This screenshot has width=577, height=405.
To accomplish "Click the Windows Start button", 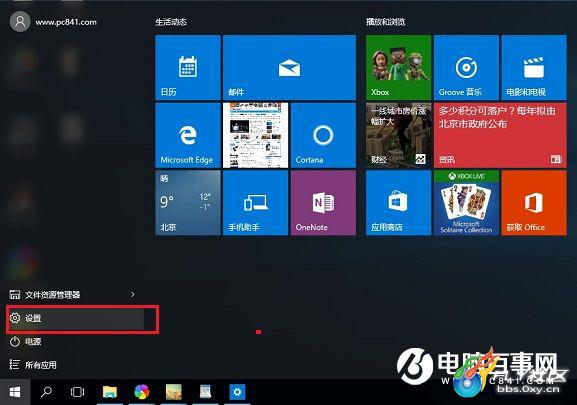I will [x=15, y=392].
